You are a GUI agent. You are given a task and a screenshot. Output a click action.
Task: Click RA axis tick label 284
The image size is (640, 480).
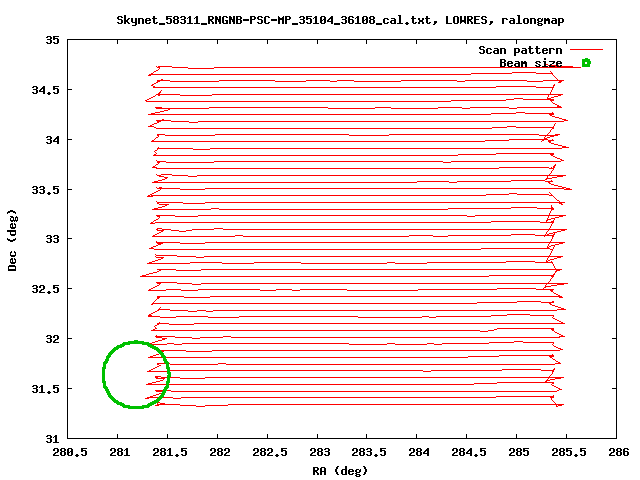[419, 452]
